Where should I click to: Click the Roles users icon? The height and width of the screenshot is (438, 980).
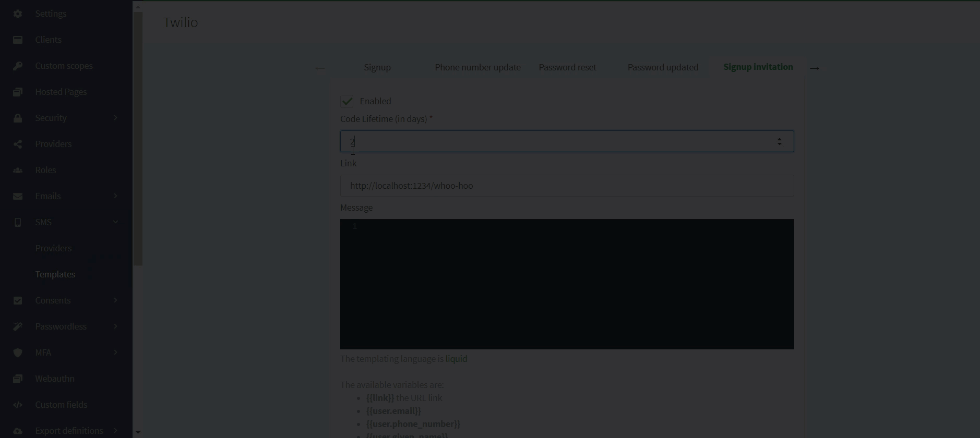point(18,170)
